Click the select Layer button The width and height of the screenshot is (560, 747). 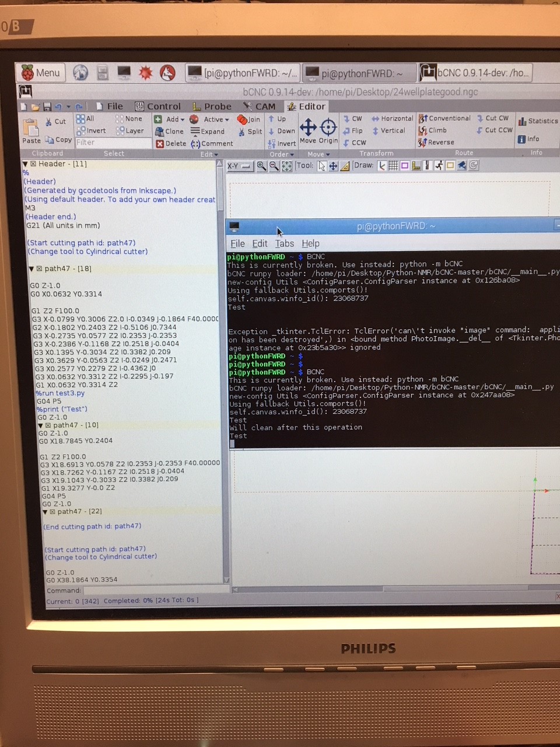(129, 131)
